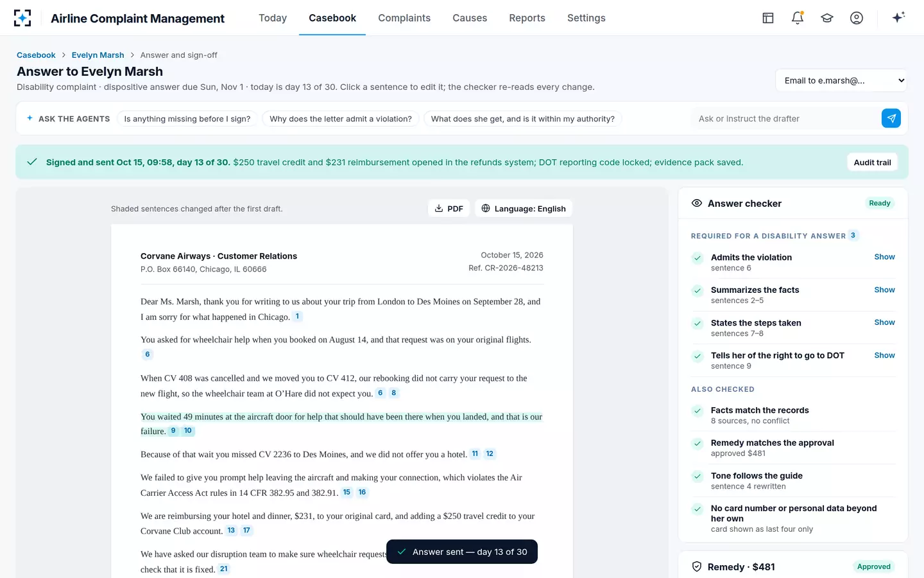This screenshot has width=924, height=578.
Task: Open the Language: English selector
Action: point(524,209)
